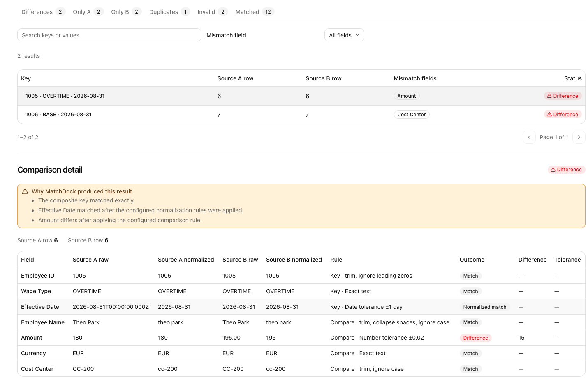Select the 1005 · OVERTIME · 2026-08-31 row

301,96
